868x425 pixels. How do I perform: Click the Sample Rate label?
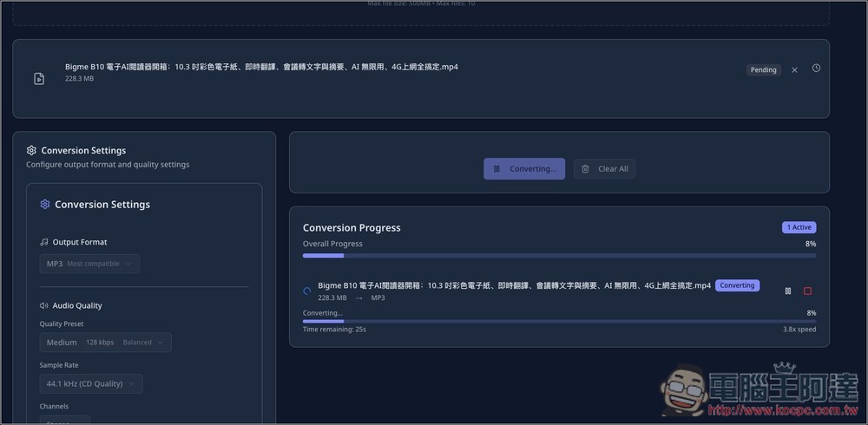click(59, 365)
